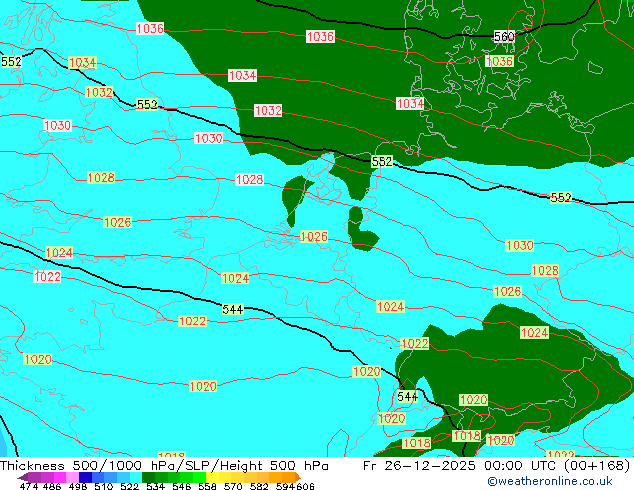Click the light pink legend color swatch

(72, 477)
